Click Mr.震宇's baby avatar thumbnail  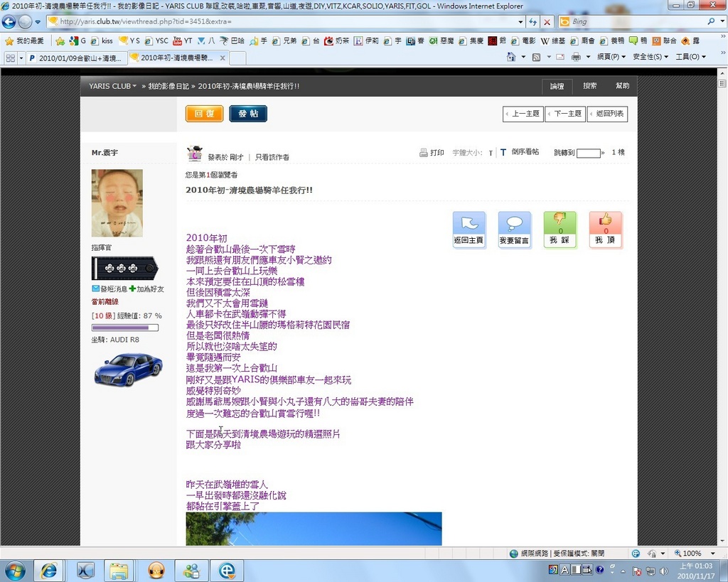click(117, 203)
